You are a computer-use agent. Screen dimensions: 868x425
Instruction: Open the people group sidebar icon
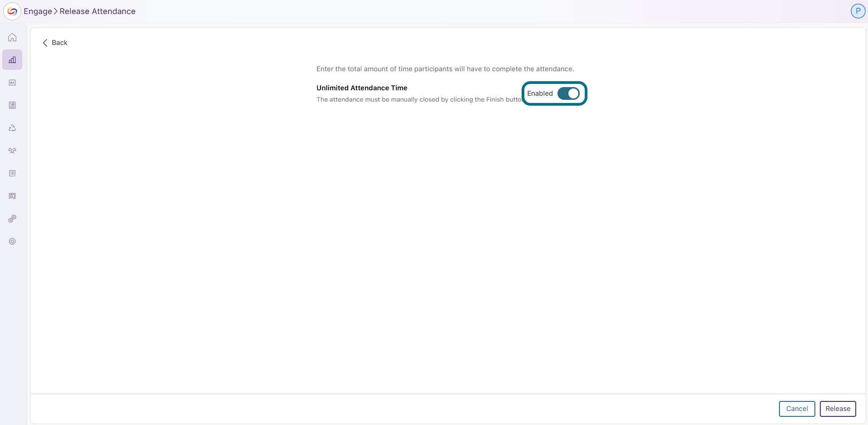pos(12,151)
